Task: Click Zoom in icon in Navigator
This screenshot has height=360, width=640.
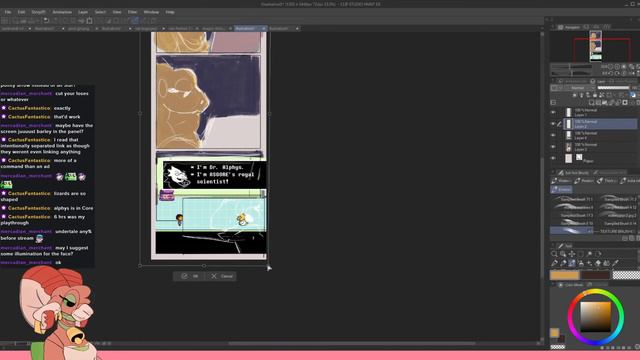Action: 617,67
